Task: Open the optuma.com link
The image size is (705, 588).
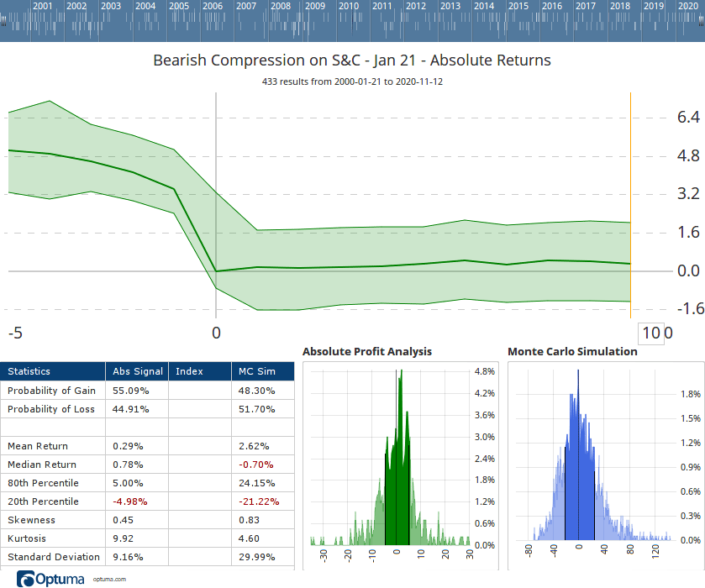Action: tap(109, 579)
